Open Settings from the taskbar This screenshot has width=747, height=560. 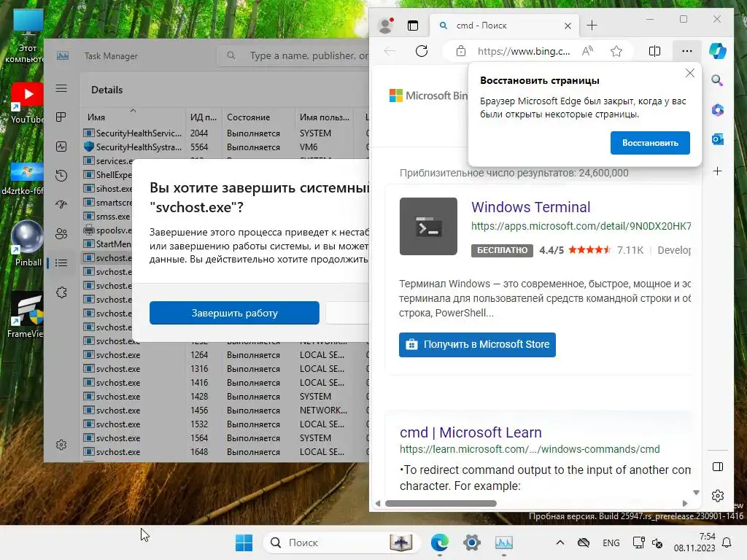(x=472, y=542)
